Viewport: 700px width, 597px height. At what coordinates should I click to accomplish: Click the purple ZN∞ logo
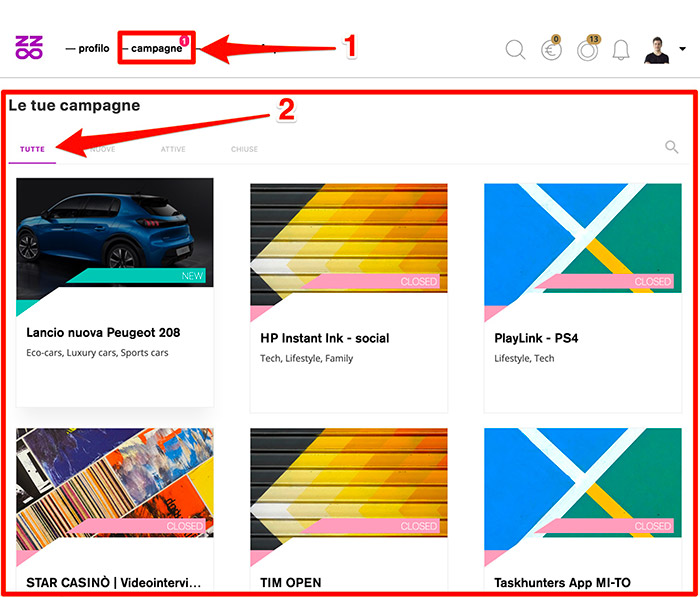[29, 47]
